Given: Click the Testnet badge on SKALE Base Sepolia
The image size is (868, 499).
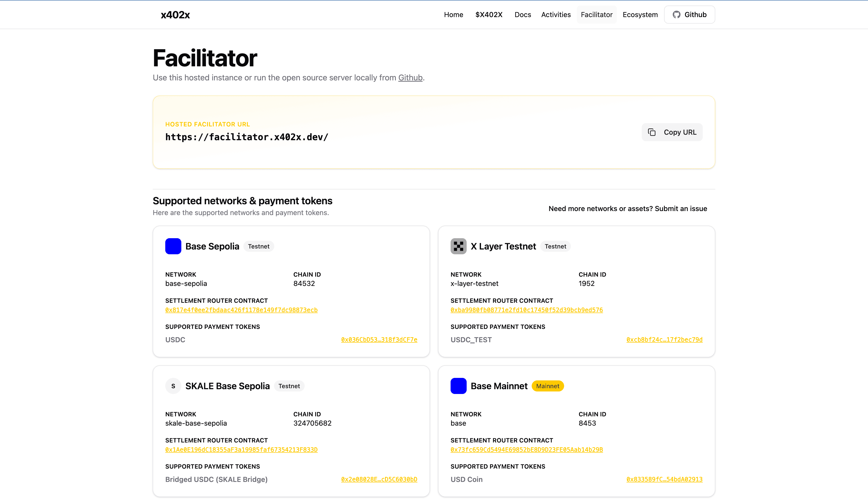Looking at the screenshot, I should tap(289, 386).
